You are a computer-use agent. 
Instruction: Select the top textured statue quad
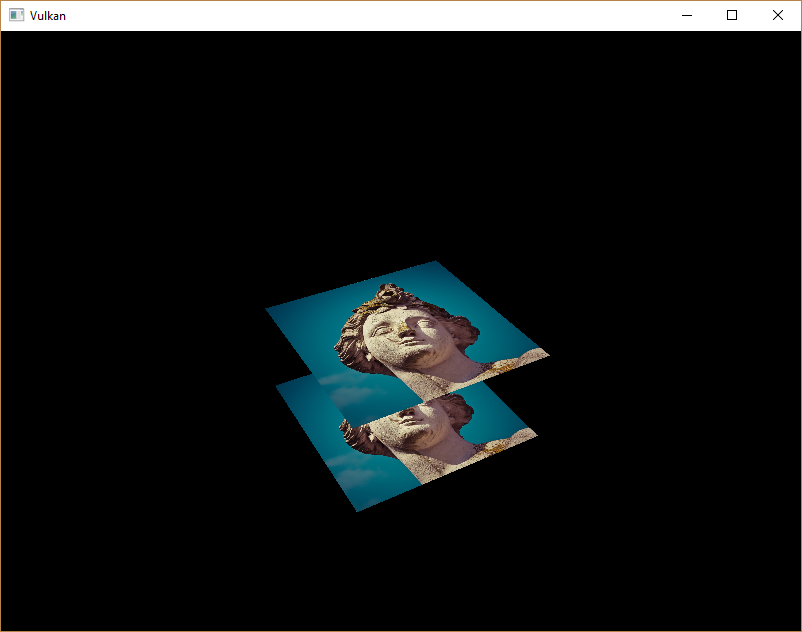(400, 320)
